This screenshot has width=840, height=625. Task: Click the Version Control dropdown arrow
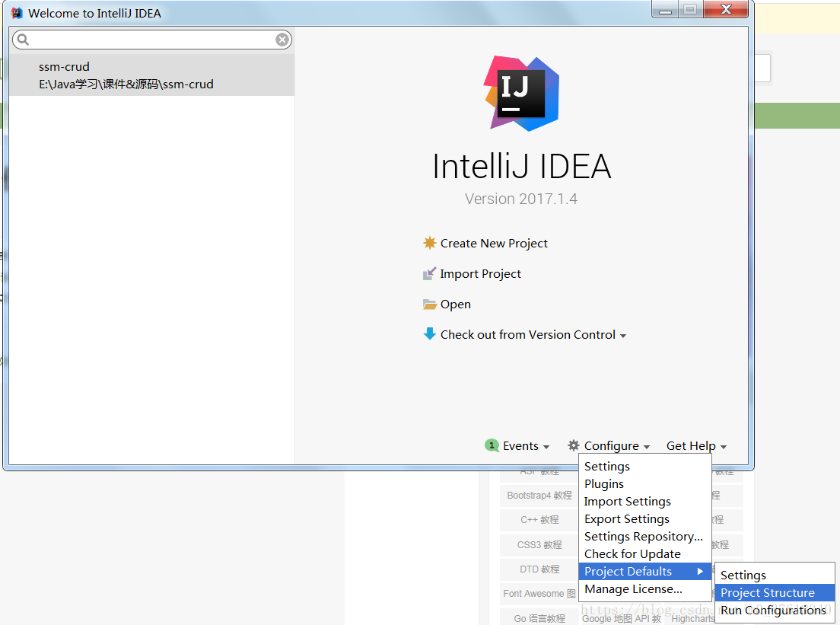pyautogui.click(x=623, y=336)
